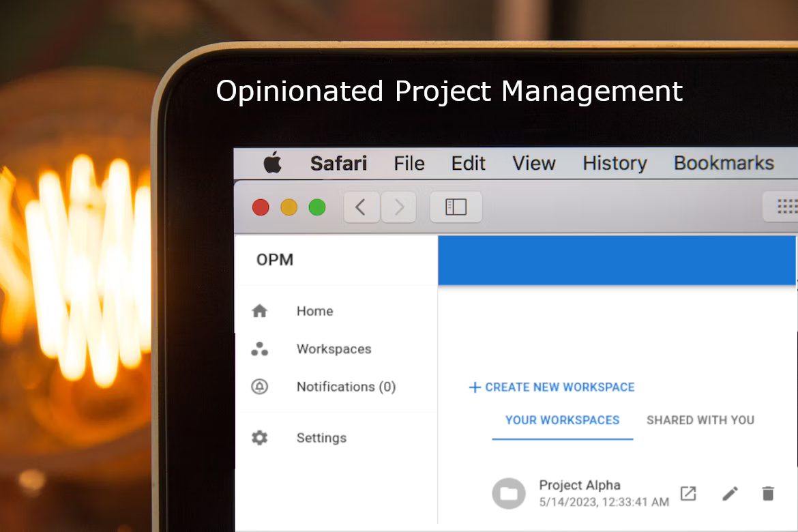Click the Notifications bell icon

260,387
